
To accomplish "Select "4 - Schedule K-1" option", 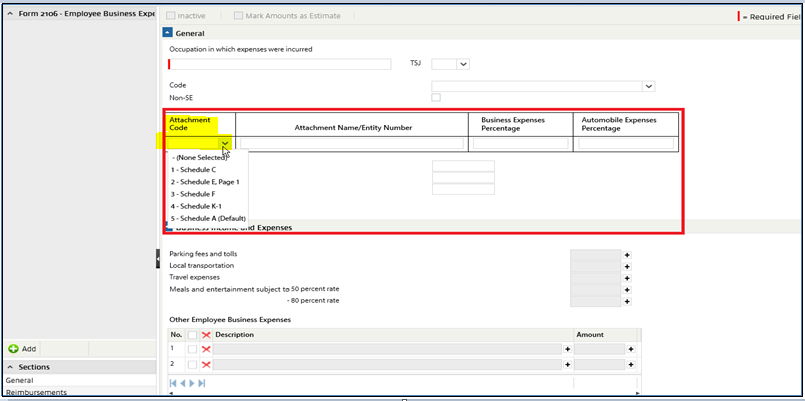I will pyautogui.click(x=195, y=206).
